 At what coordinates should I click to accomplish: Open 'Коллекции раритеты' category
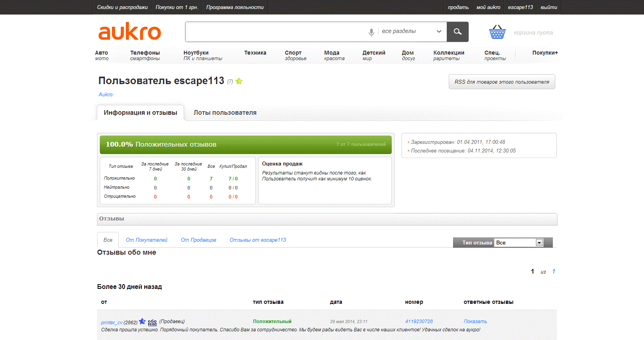[x=449, y=55]
